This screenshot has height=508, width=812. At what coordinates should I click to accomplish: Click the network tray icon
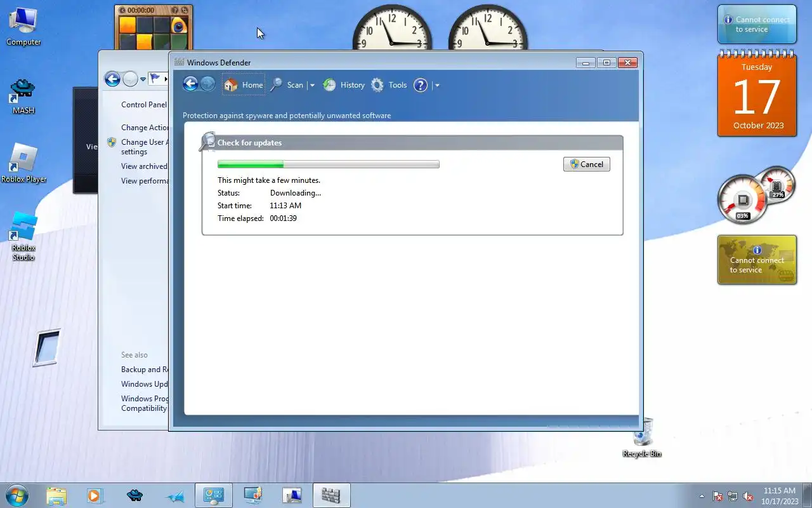[x=733, y=496]
